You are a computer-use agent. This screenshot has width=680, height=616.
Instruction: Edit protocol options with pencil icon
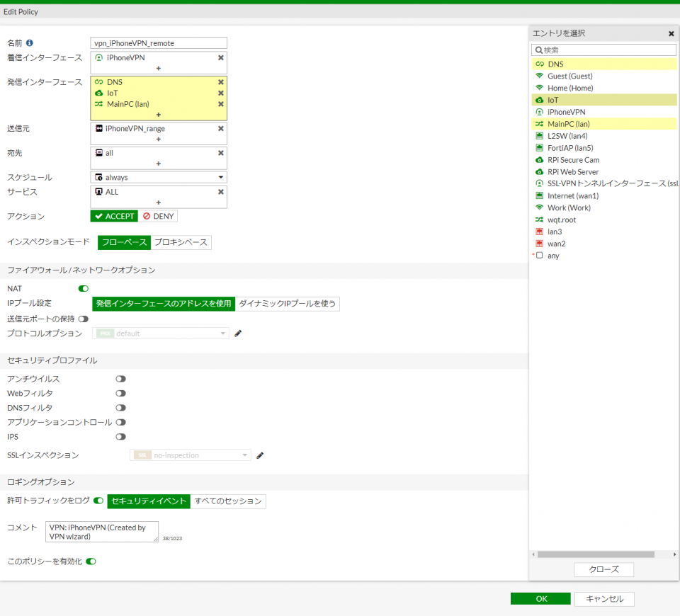point(238,333)
